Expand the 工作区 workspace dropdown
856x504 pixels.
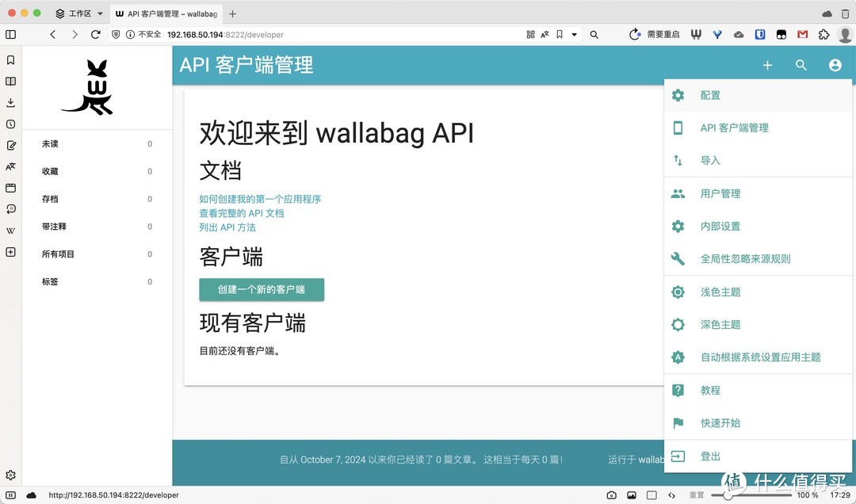100,14
